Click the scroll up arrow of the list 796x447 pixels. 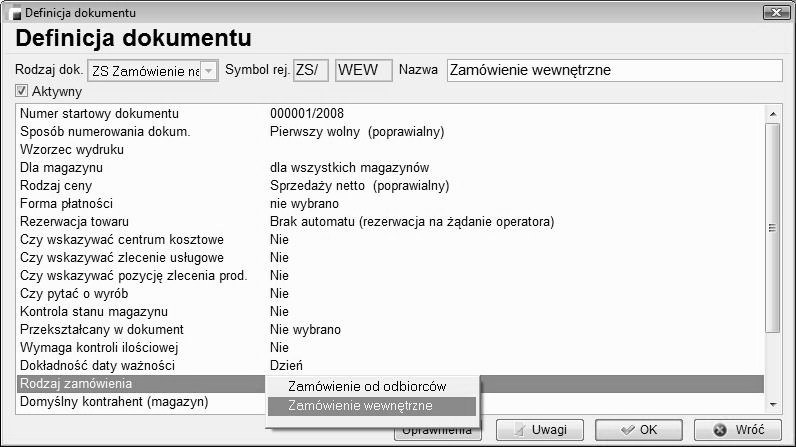click(x=773, y=114)
